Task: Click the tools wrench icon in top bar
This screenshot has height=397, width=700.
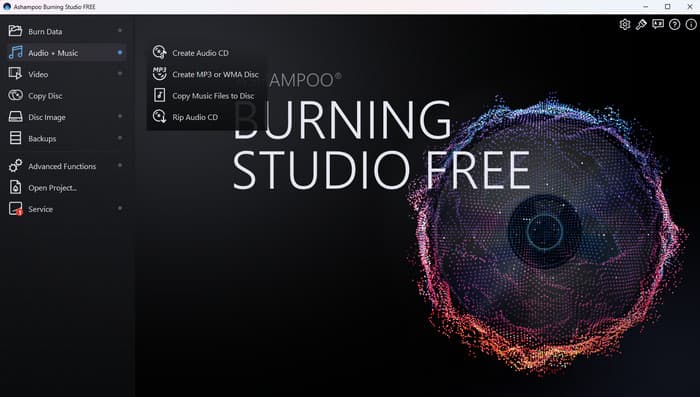Action: coord(641,24)
